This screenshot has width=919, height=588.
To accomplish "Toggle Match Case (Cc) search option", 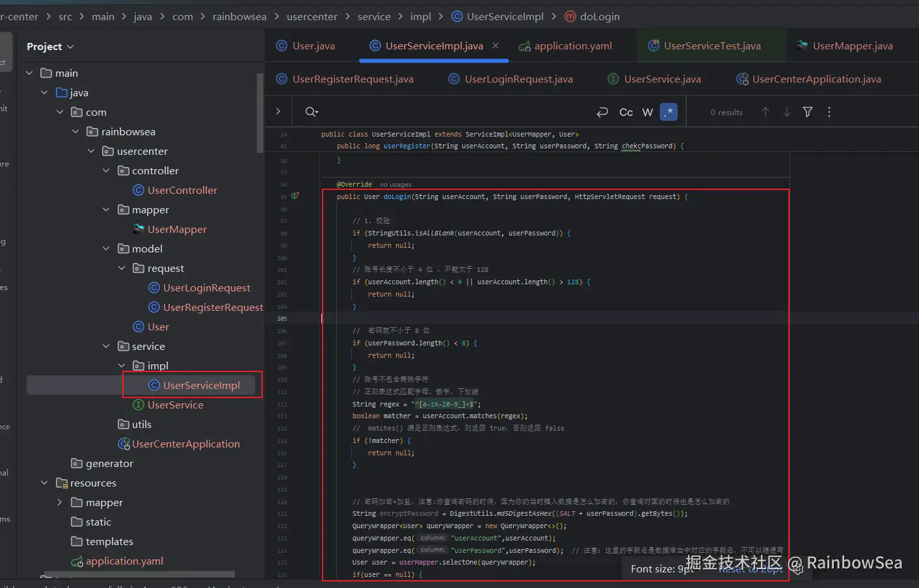I will 626,112.
